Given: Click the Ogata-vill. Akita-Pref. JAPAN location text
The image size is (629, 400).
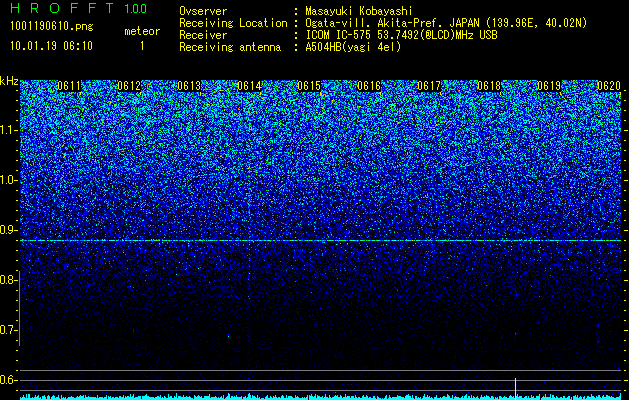Looking at the screenshot, I should [x=446, y=23].
